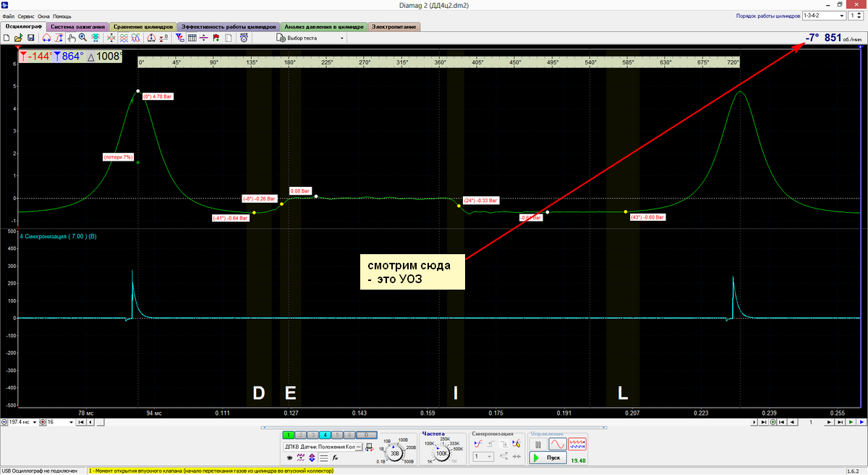This screenshot has height=475, width=868.
Task: Click the red flag toolbar icon
Action: (216, 38)
